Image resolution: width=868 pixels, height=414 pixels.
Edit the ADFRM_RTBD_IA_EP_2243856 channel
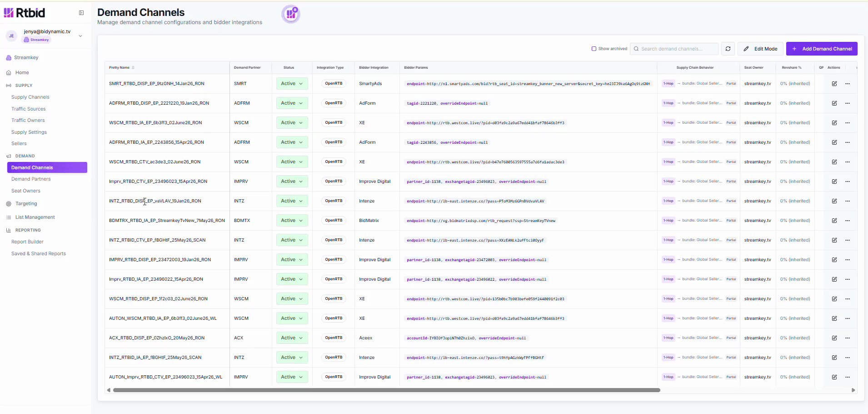[x=834, y=142]
